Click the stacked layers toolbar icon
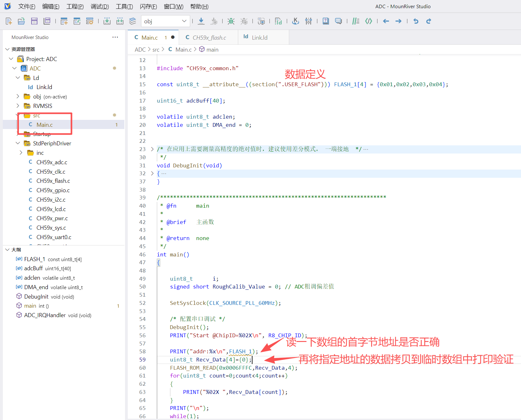Image resolution: width=521 pixels, height=420 pixels. (133, 21)
